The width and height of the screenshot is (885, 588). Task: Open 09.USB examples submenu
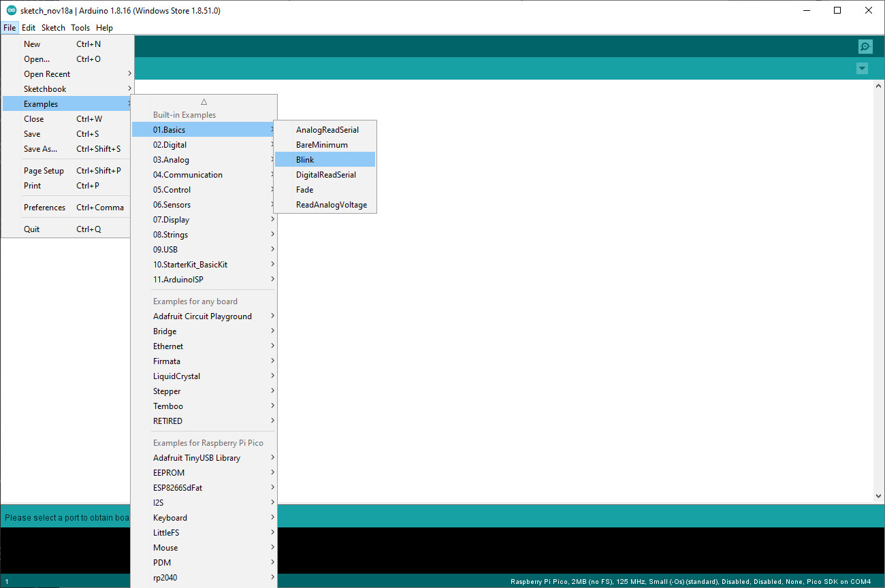204,249
